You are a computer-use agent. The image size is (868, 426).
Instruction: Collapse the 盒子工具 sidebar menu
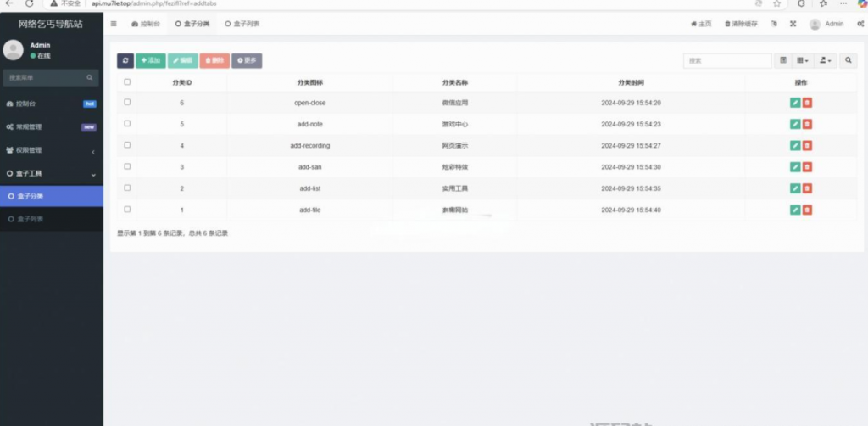tap(52, 173)
